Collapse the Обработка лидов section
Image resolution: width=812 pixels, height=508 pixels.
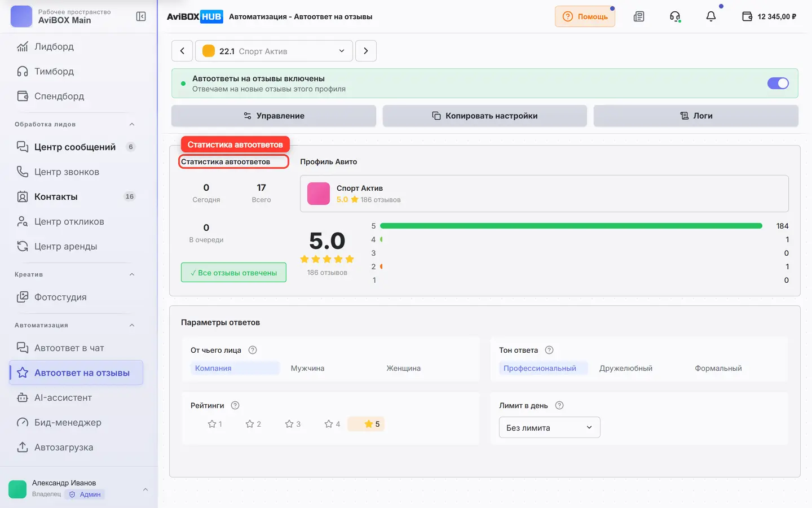[132, 124]
